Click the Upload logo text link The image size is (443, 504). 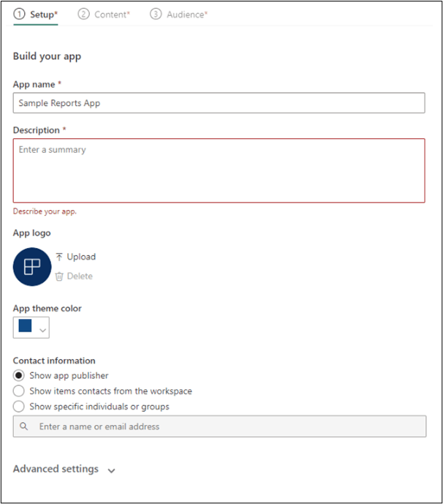coord(81,257)
